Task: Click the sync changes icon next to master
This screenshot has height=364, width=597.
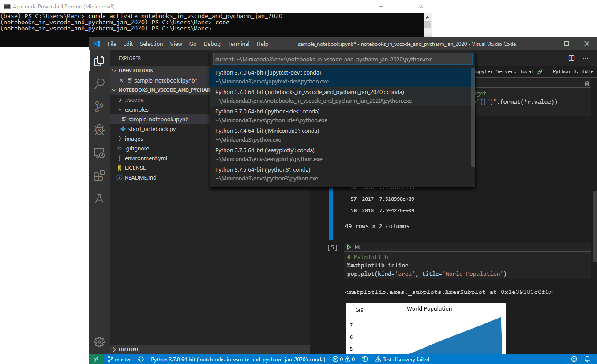Action: [141, 359]
